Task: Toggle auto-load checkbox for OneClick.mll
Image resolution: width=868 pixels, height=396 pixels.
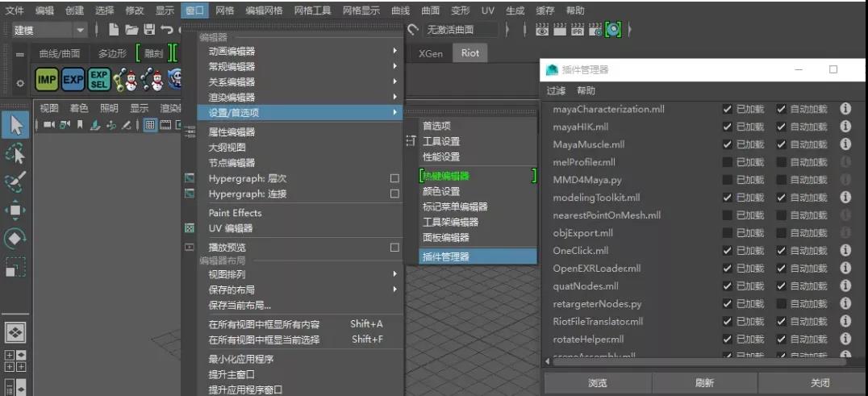Action: [x=781, y=251]
